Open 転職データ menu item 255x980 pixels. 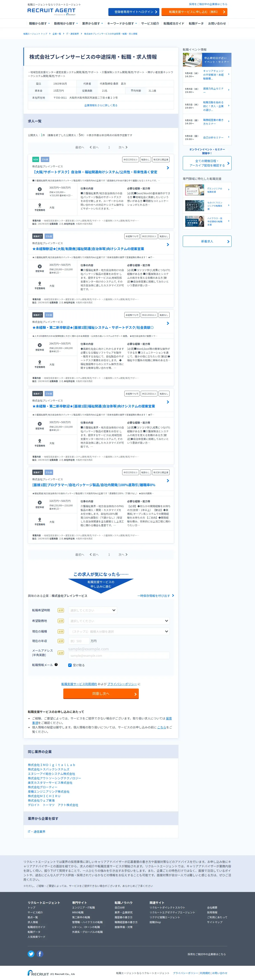196,24
